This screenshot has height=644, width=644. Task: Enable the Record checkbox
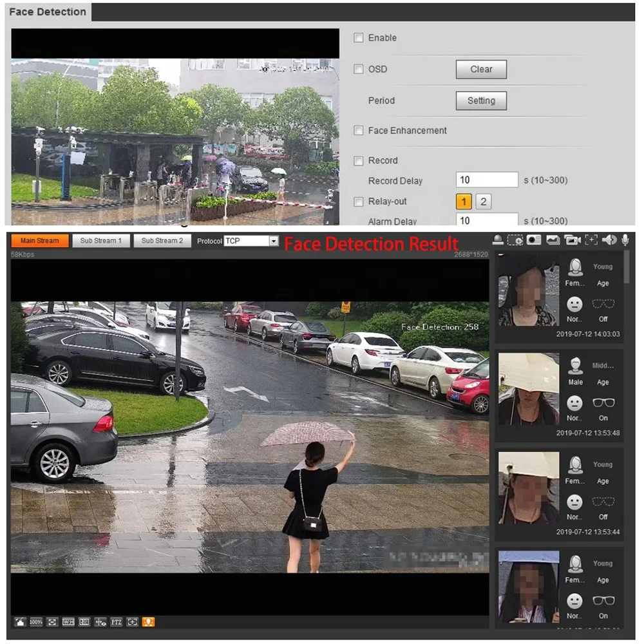pos(359,160)
